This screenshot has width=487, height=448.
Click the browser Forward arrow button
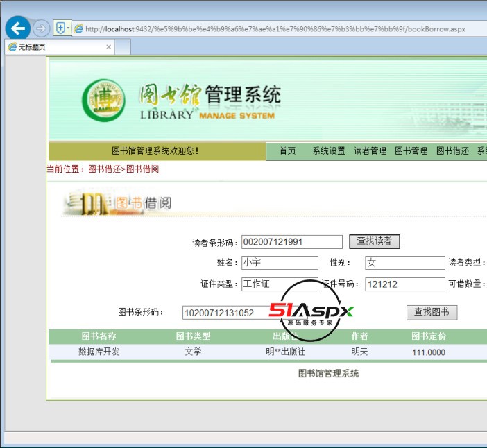click(x=41, y=28)
